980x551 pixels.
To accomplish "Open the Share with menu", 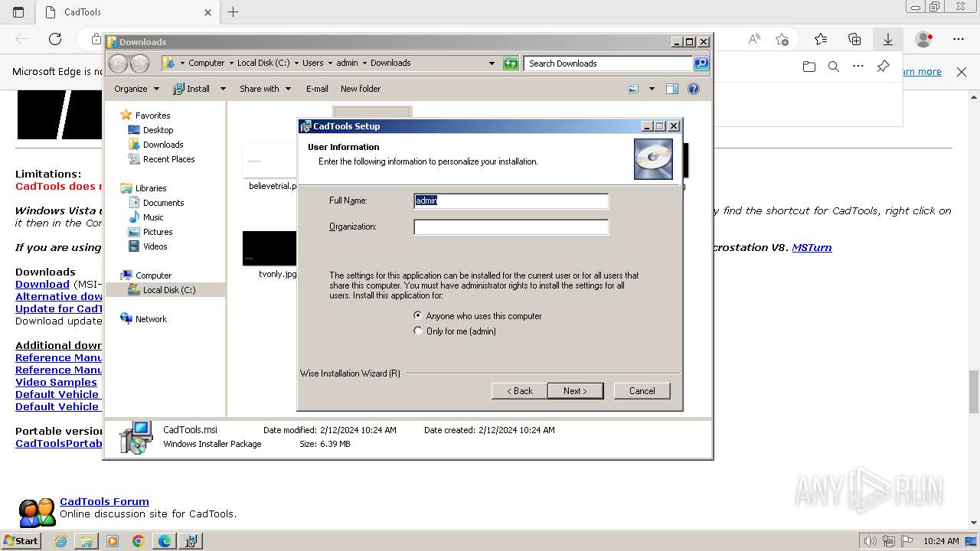I will pos(265,89).
